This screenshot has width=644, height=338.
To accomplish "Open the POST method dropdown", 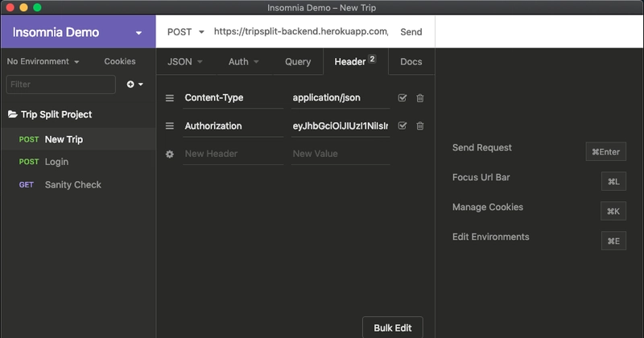I will 186,32.
